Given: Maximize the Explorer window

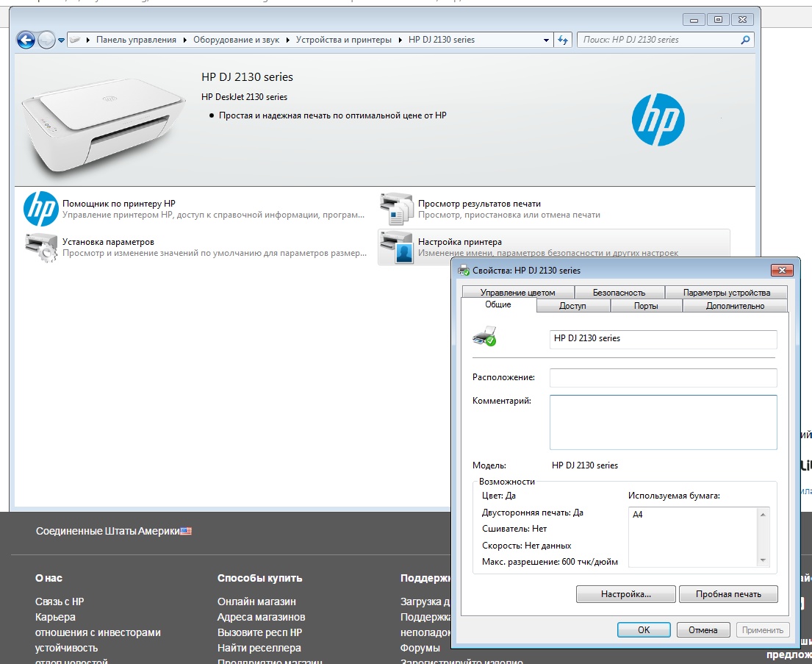Looking at the screenshot, I should click(718, 20).
